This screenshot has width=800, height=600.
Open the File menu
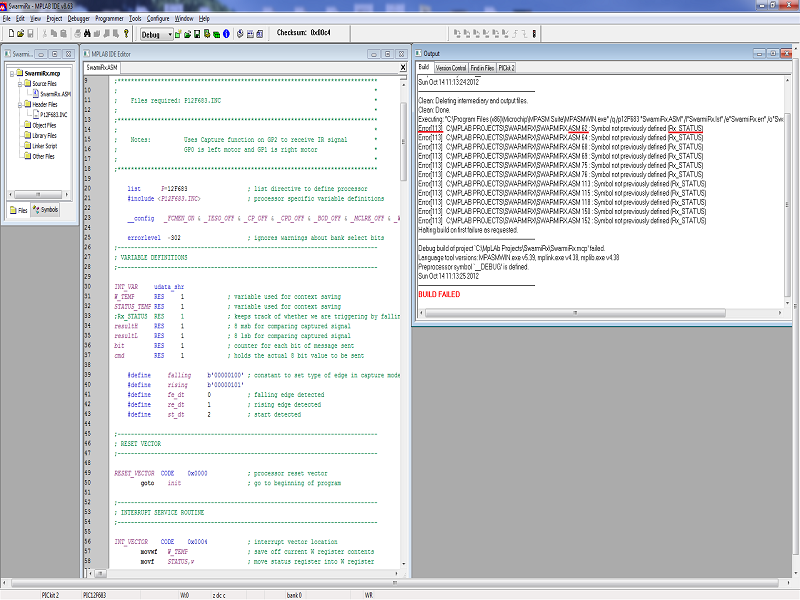pos(7,19)
